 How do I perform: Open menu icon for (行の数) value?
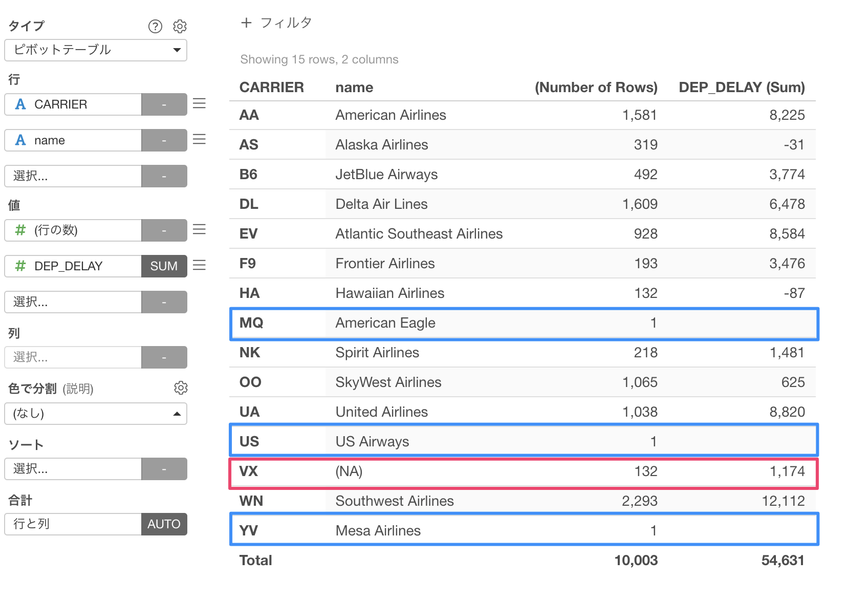(199, 229)
